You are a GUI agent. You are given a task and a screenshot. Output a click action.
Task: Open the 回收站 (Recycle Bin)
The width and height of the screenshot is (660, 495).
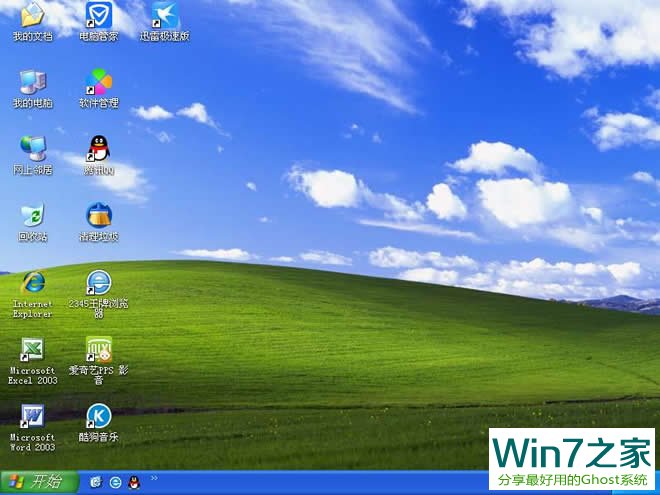coord(32,216)
